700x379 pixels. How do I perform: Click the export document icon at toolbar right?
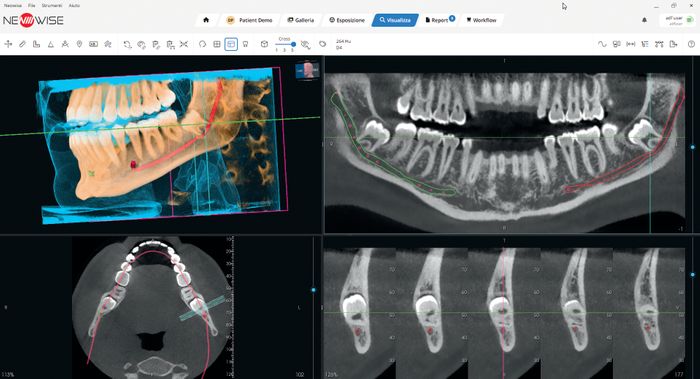pos(674,44)
